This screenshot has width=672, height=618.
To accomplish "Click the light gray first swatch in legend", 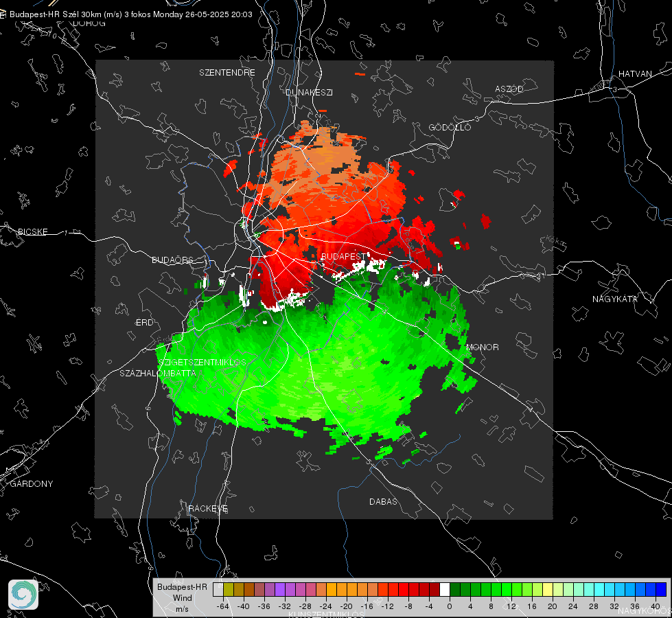I will tap(218, 590).
